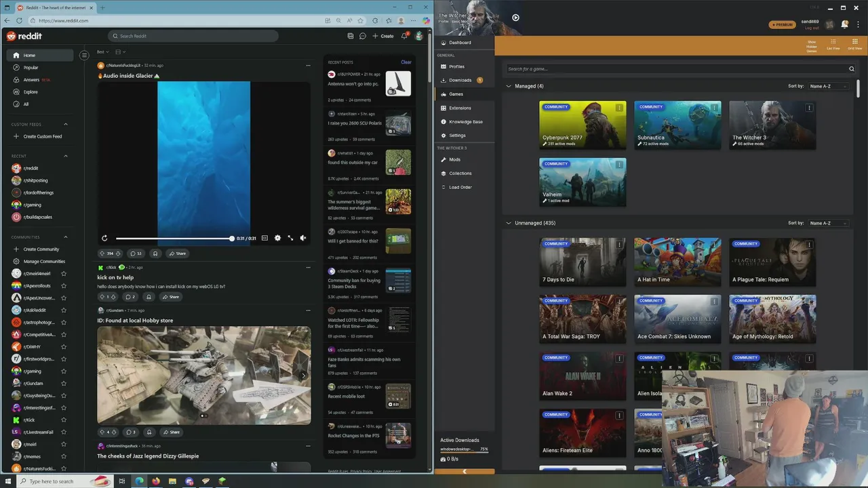Open Cyberpunk 2077 tile options menu
This screenshot has width=868, height=488.
point(619,108)
